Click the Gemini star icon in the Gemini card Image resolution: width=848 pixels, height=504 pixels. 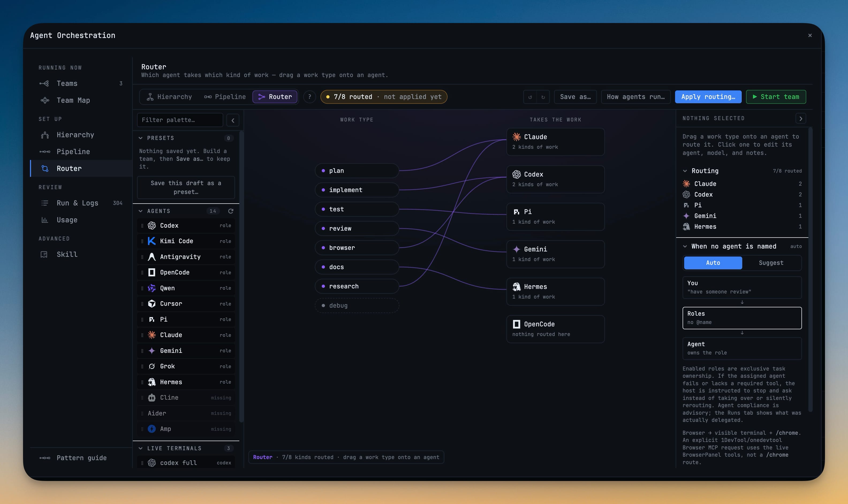pyautogui.click(x=516, y=249)
